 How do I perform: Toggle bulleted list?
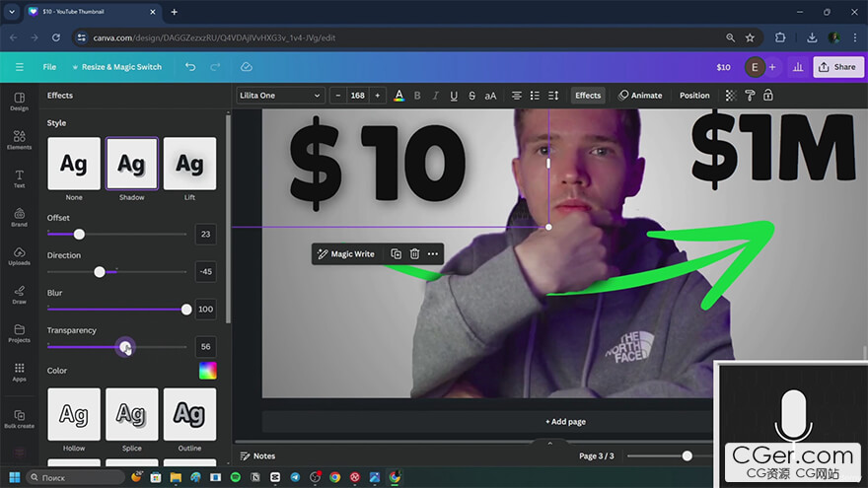click(x=535, y=96)
